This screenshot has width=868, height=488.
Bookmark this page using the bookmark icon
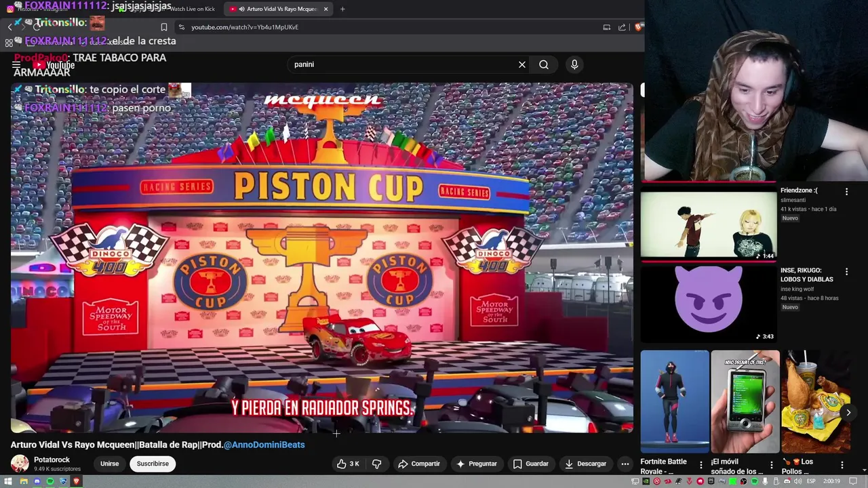[x=164, y=27]
